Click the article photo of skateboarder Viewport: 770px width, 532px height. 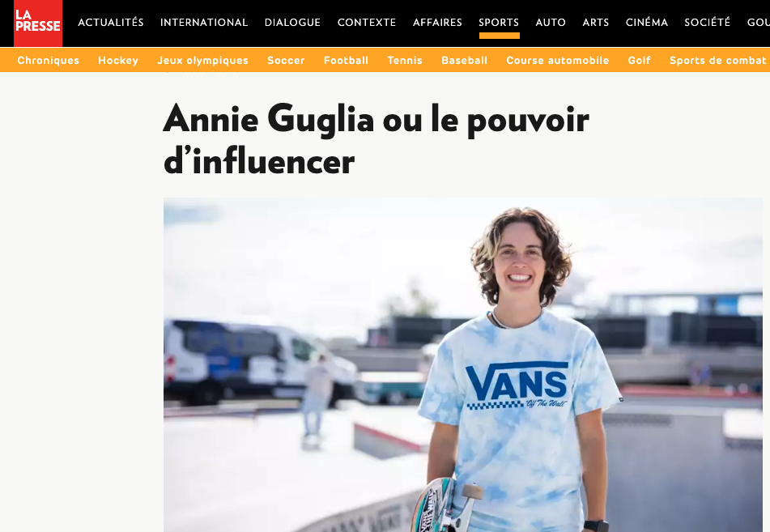click(462, 364)
